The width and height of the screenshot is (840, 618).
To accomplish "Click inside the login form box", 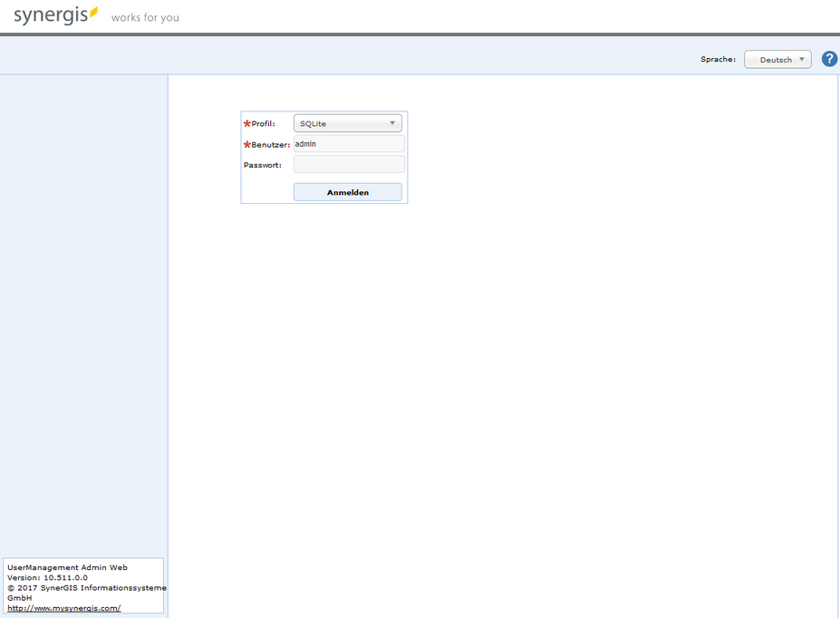I will click(323, 157).
